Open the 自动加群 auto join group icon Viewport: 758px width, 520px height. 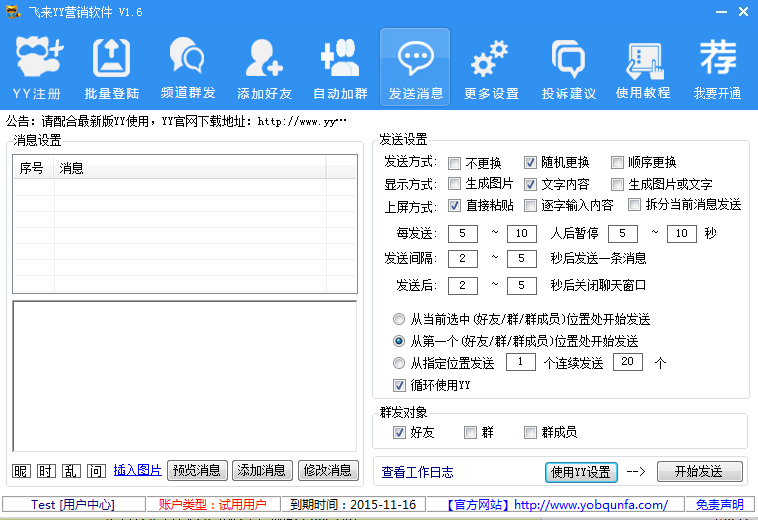[340, 68]
